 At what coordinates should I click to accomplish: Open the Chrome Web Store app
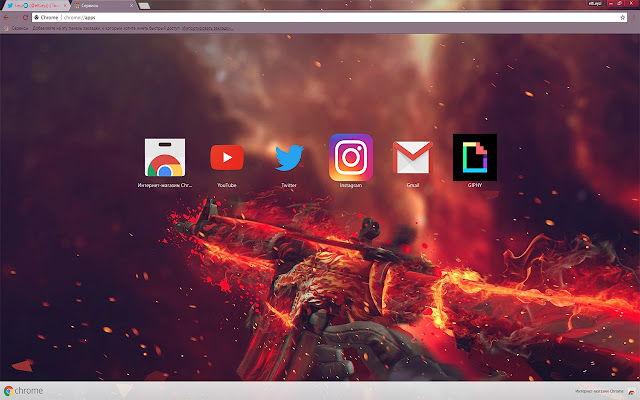(164, 158)
